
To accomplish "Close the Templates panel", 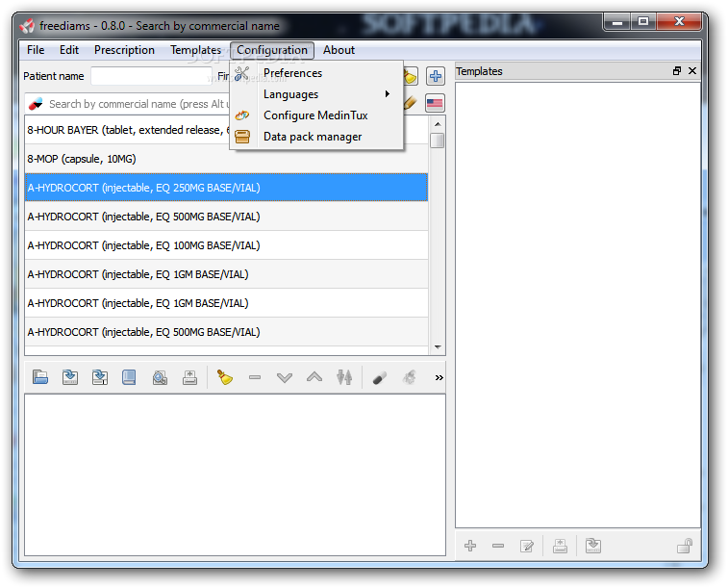I will 692,70.
